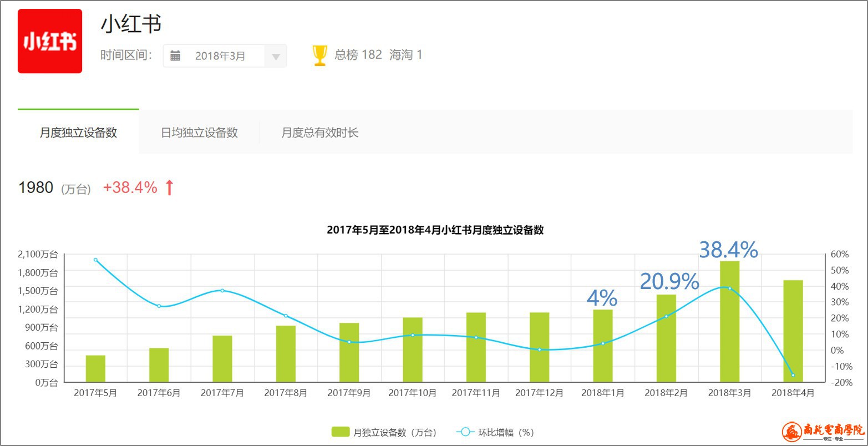Click the 60% right axis label
868x446 pixels.
coord(840,254)
